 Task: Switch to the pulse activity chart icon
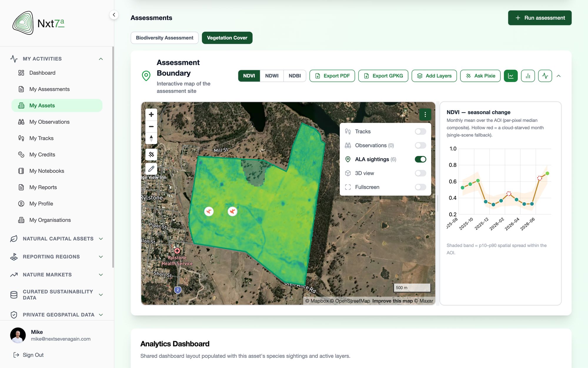click(545, 76)
